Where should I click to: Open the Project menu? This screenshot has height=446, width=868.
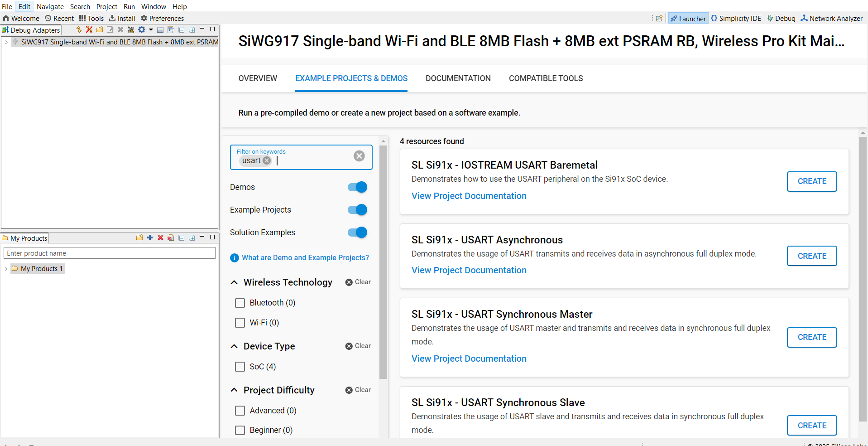coord(107,7)
